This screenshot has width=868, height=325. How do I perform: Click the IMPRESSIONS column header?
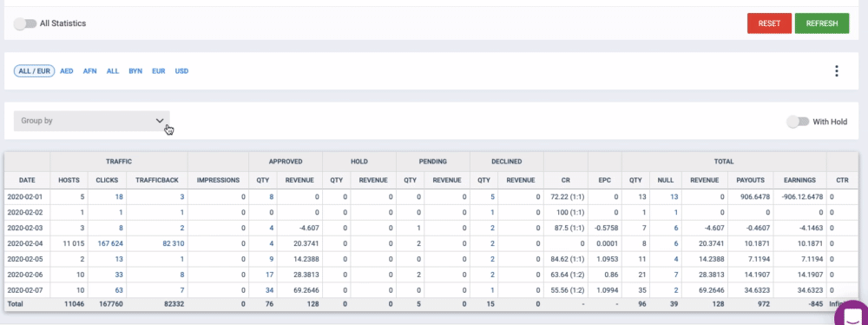point(218,180)
